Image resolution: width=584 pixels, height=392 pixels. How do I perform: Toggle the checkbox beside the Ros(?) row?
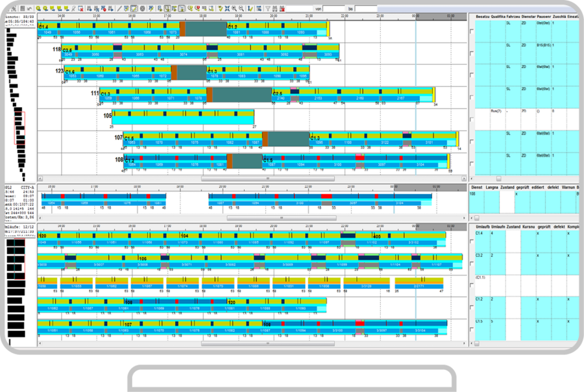coord(472,120)
